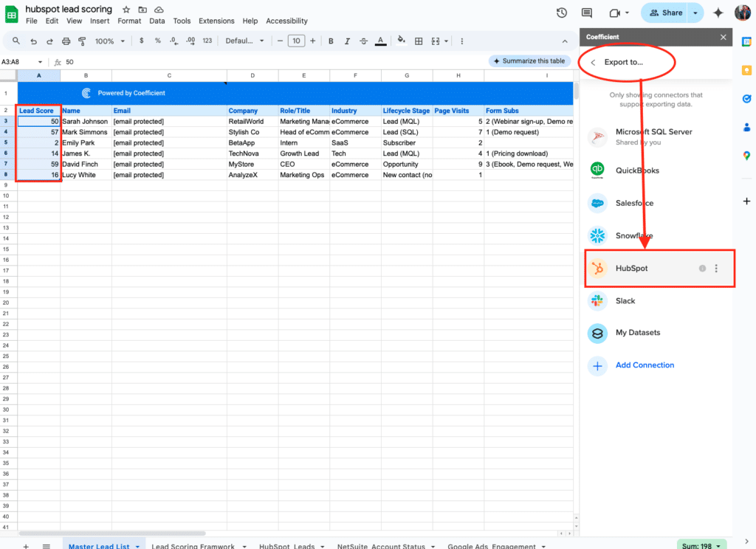The width and height of the screenshot is (756, 549).
Task: Open the font family dropdown
Action: [244, 41]
